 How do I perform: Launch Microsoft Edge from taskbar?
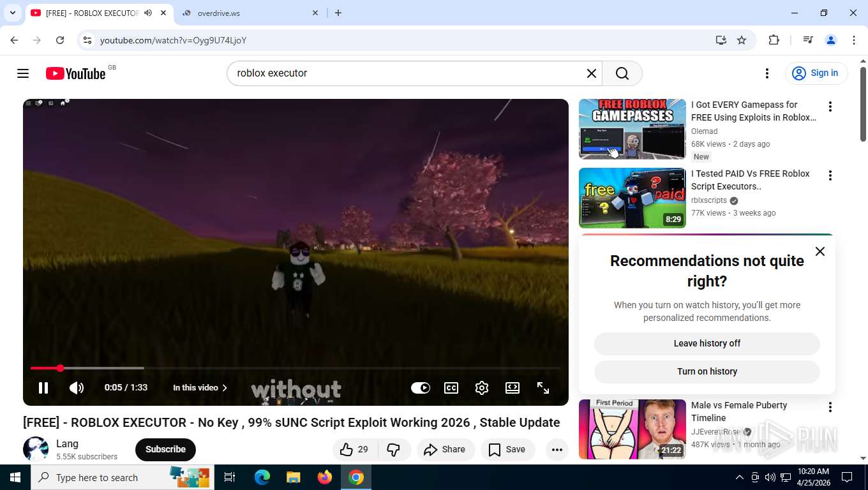262,477
